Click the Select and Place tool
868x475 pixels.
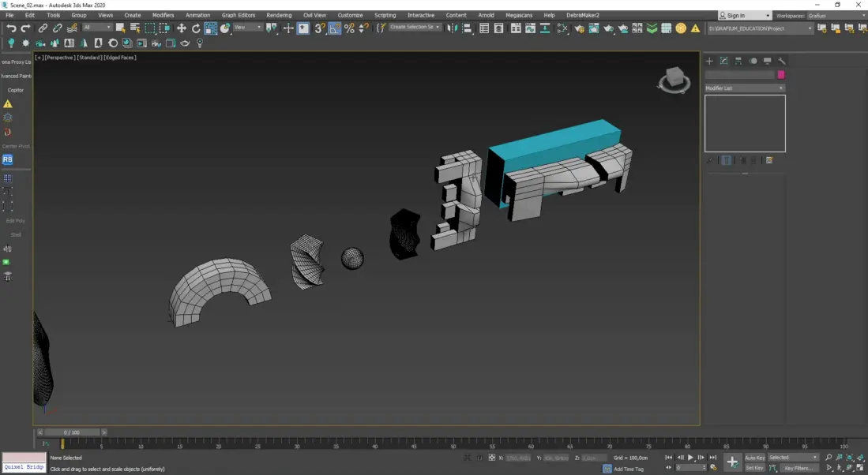tap(225, 28)
